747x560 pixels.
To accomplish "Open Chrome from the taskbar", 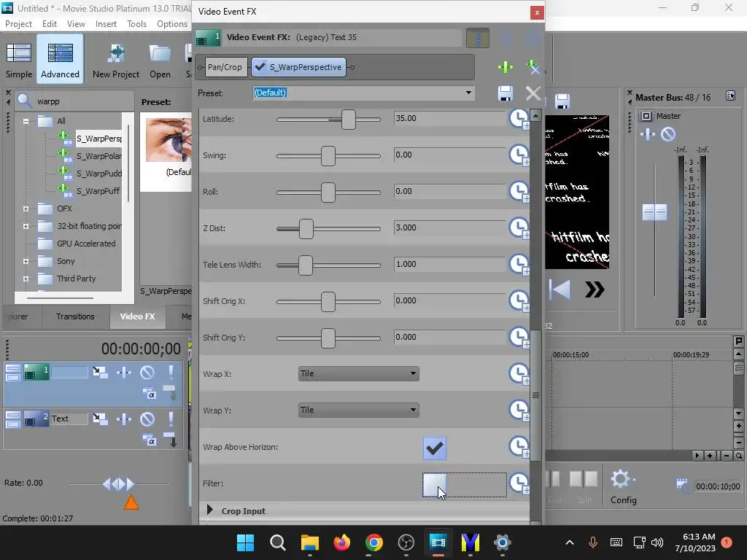I will [x=374, y=542].
